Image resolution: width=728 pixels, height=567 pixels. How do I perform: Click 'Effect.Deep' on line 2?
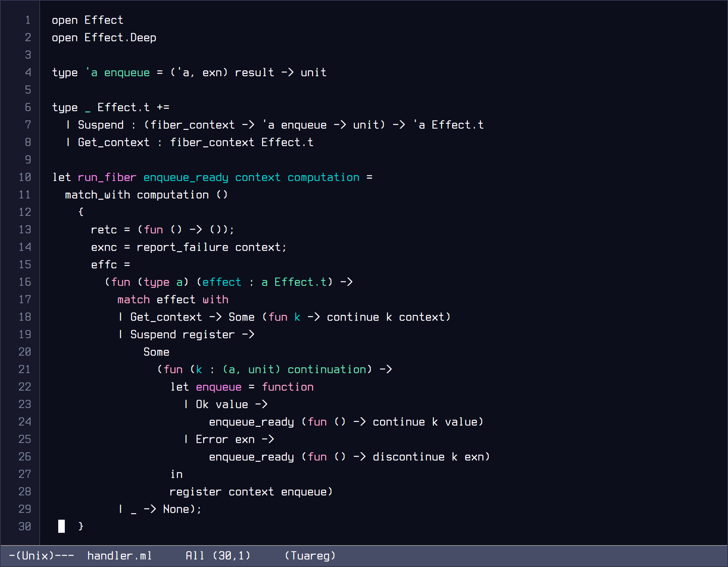[x=120, y=37]
